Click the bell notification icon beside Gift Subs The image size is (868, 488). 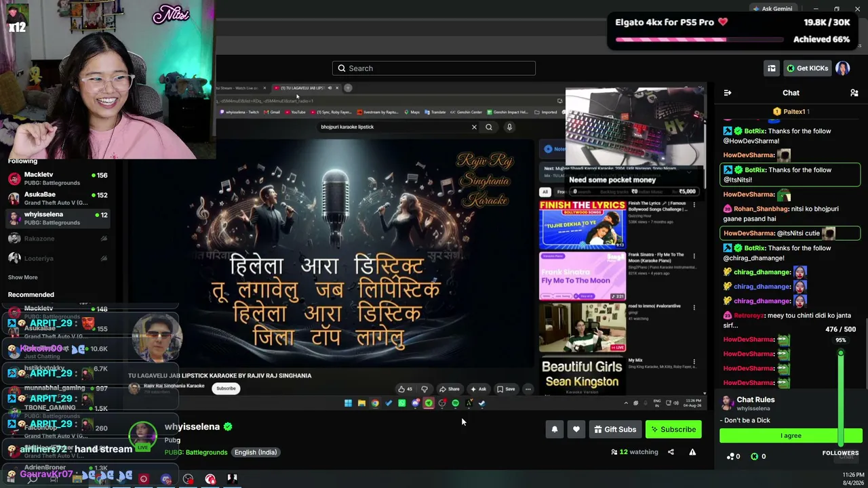point(554,429)
